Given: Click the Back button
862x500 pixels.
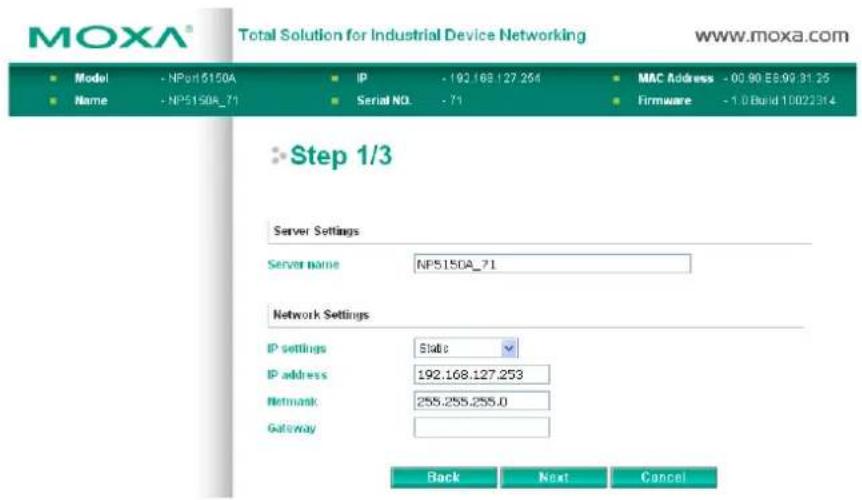Looking at the screenshot, I should (444, 477).
